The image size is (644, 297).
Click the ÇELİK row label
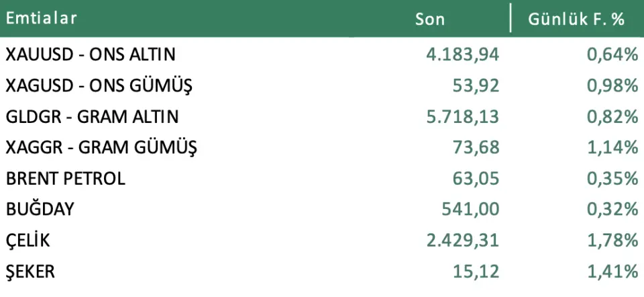click(x=28, y=241)
